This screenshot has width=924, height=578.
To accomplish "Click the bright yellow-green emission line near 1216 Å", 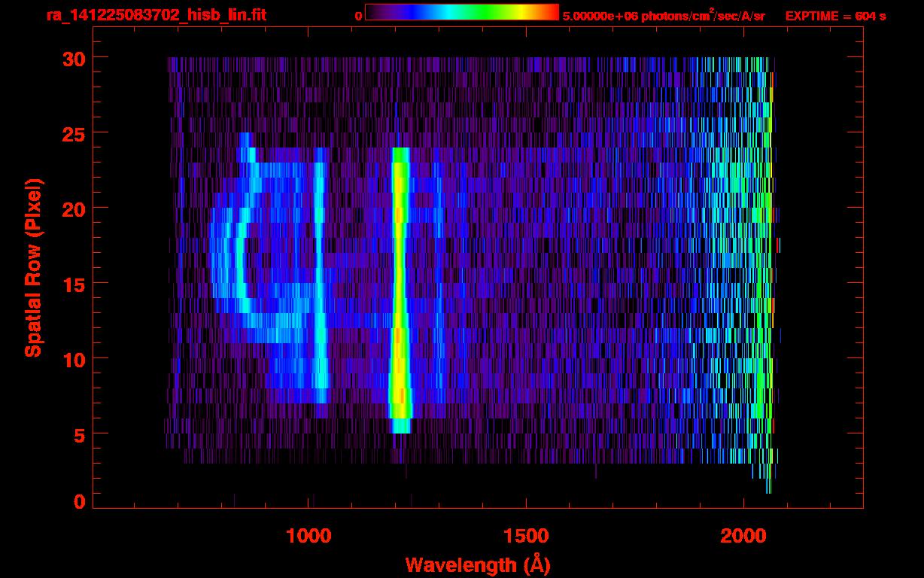I will [400, 291].
